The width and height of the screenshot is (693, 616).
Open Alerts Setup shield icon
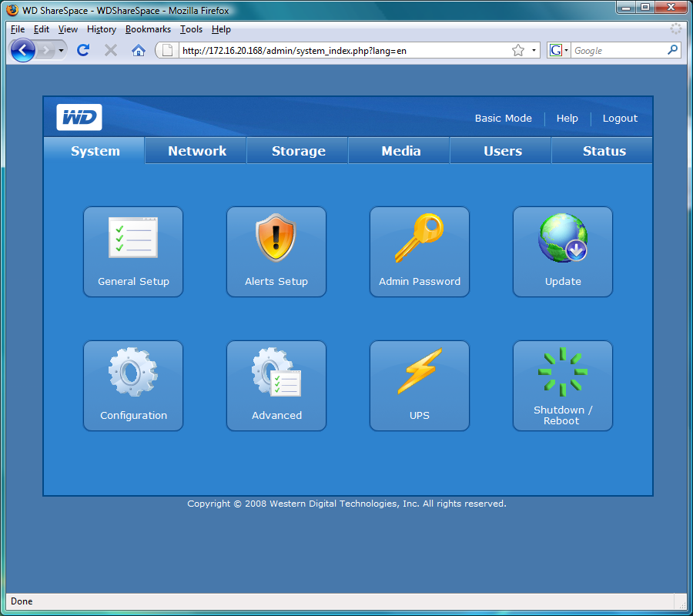pyautogui.click(x=276, y=238)
